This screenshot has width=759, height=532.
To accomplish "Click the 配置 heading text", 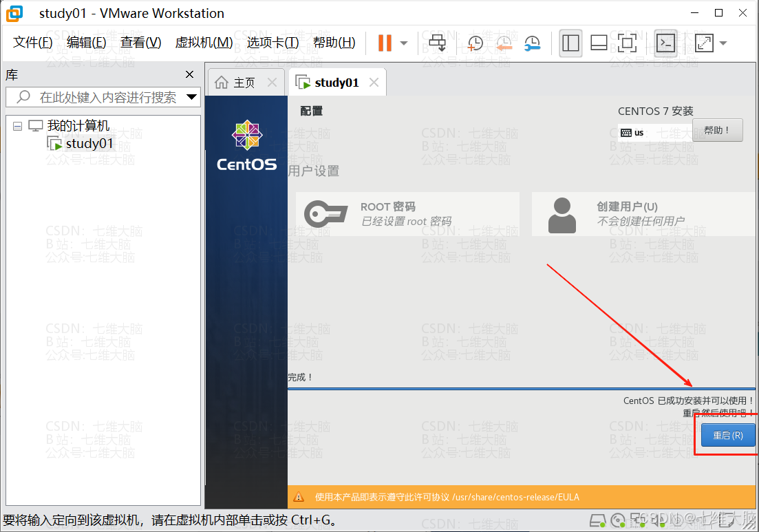I will [311, 111].
